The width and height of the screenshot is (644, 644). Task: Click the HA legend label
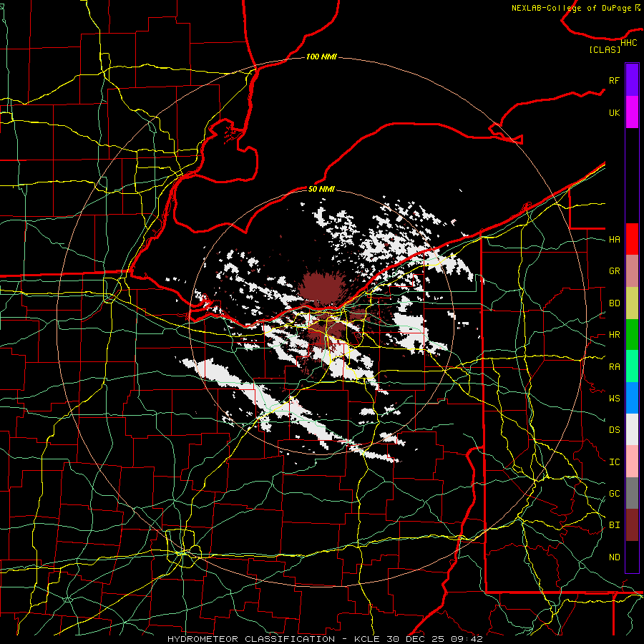[614, 240]
